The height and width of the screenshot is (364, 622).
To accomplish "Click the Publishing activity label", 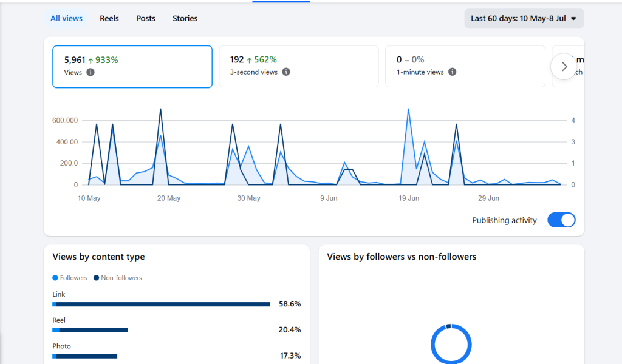I will 504,220.
